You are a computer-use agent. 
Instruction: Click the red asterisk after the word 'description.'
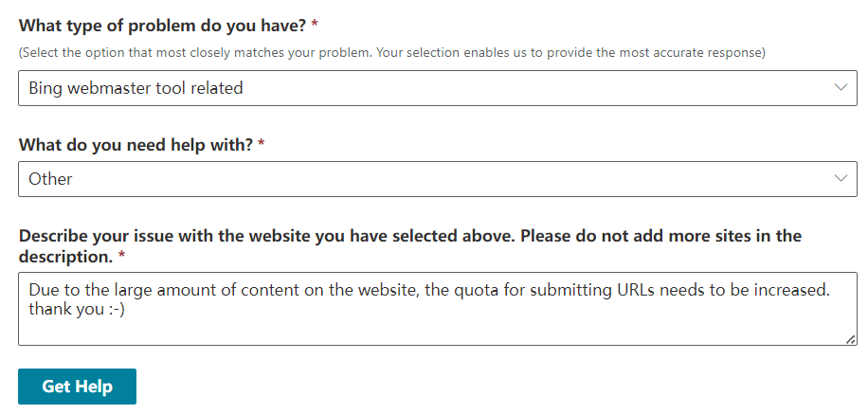[122, 256]
